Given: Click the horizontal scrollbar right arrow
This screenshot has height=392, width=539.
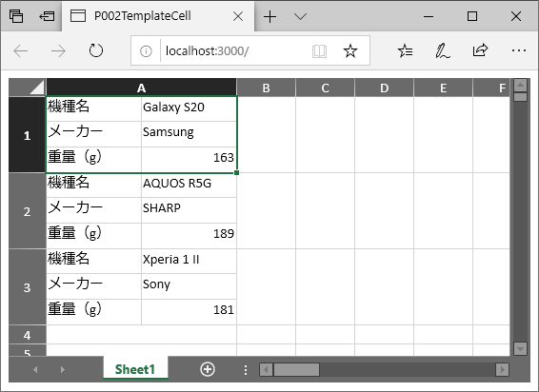Looking at the screenshot, I should pyautogui.click(x=502, y=370).
